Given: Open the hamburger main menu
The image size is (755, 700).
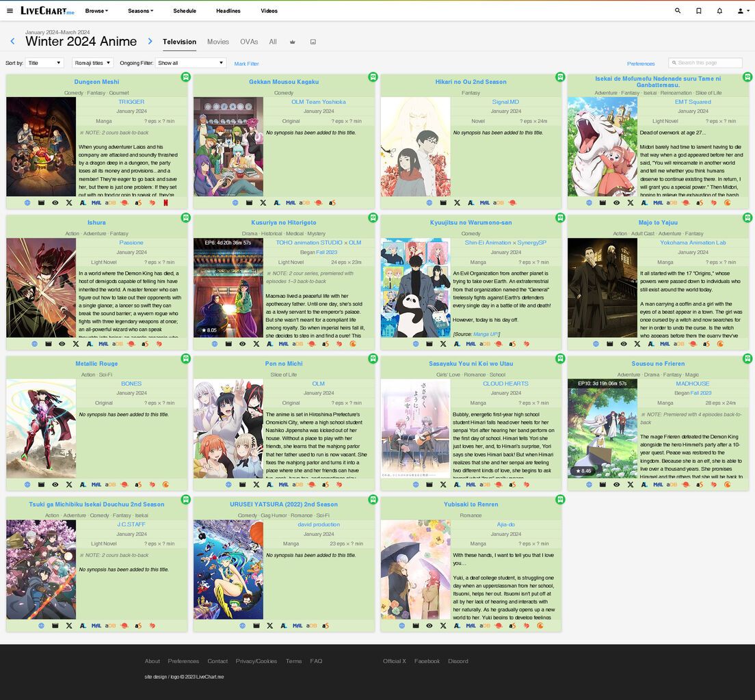Looking at the screenshot, I should 10,10.
